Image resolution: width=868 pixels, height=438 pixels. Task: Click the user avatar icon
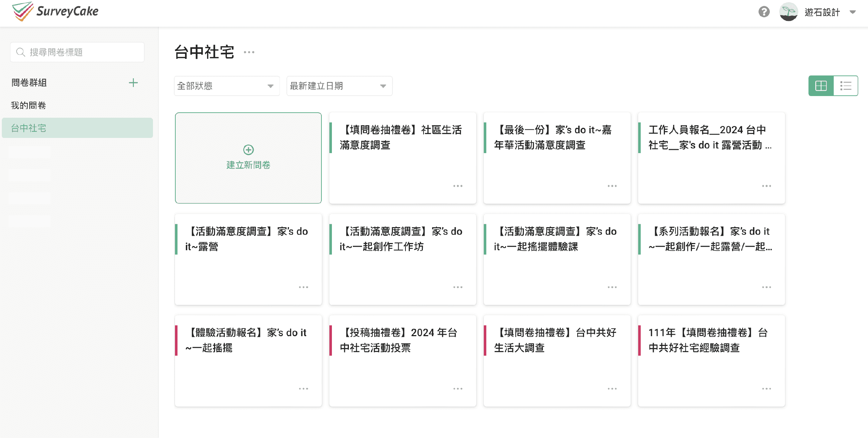coord(788,12)
